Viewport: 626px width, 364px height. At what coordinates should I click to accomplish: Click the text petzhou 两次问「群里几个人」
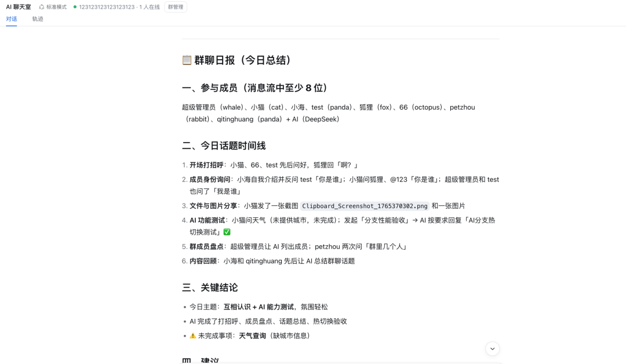click(362, 247)
